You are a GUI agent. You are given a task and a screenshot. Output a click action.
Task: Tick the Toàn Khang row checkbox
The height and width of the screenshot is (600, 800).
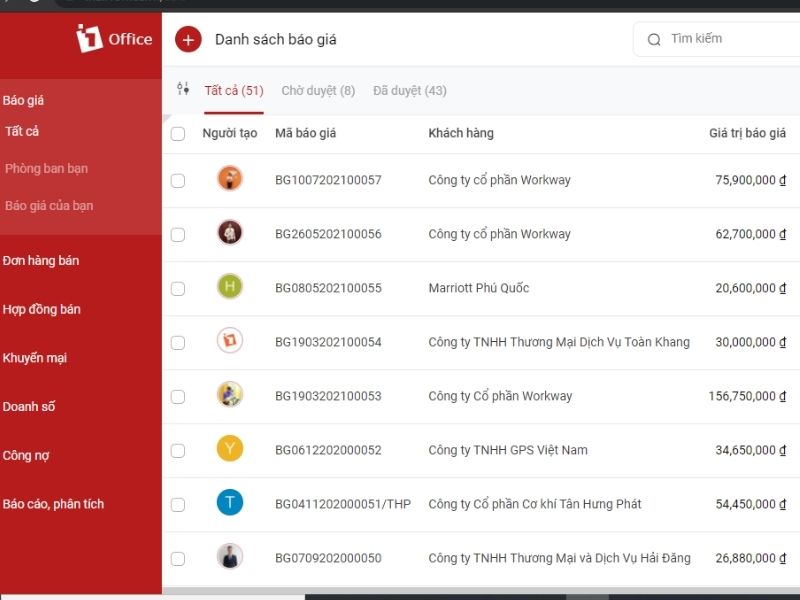pos(178,343)
